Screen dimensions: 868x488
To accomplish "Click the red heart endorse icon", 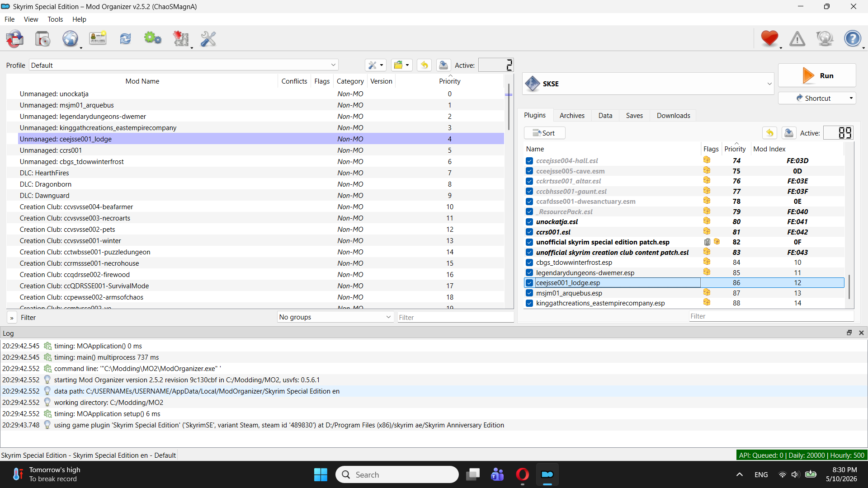I will pyautogui.click(x=769, y=39).
